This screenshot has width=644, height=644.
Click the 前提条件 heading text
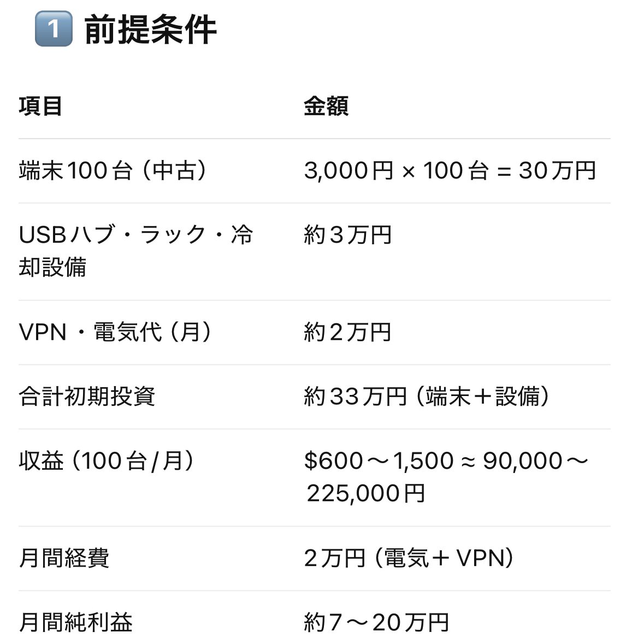150,29
